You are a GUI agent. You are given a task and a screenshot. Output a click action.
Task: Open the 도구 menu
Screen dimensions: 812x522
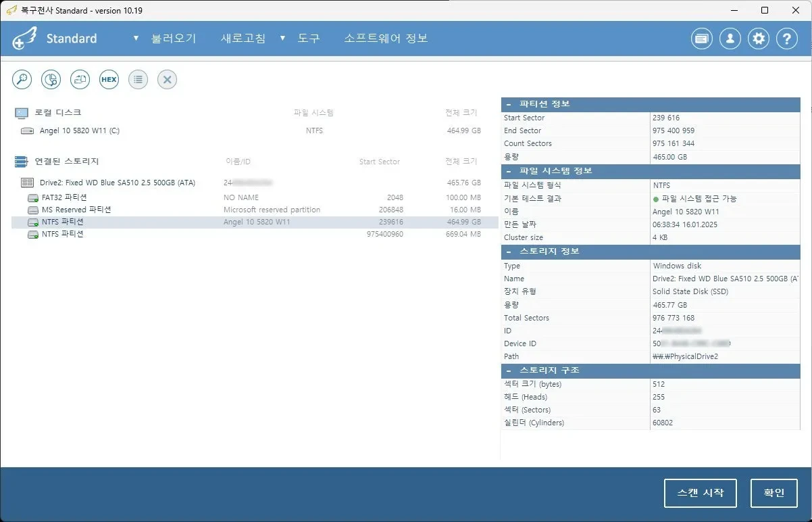(x=309, y=39)
